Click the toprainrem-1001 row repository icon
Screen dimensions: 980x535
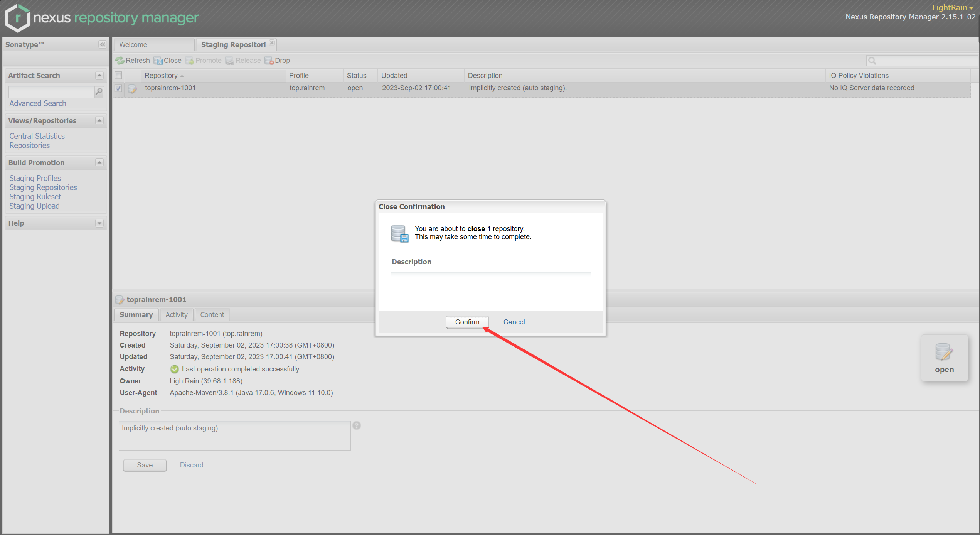coord(133,89)
